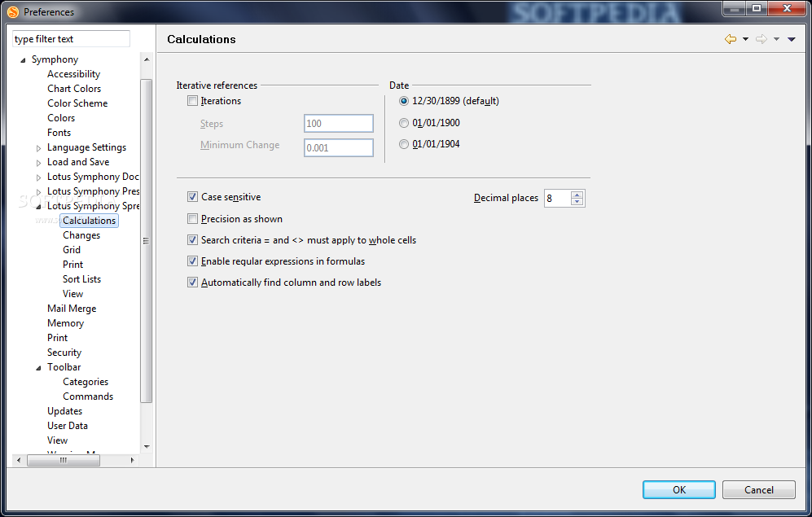
Task: Click the tree's scroll right arrow
Action: click(133, 460)
